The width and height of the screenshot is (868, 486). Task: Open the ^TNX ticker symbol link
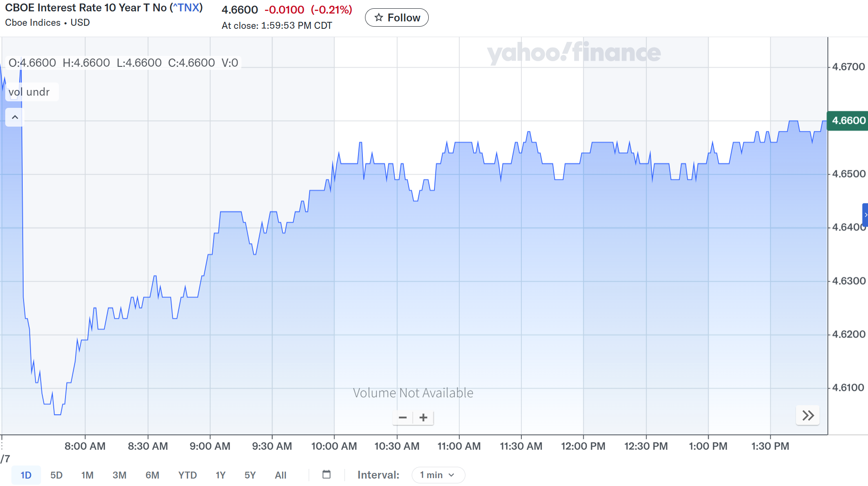[186, 8]
